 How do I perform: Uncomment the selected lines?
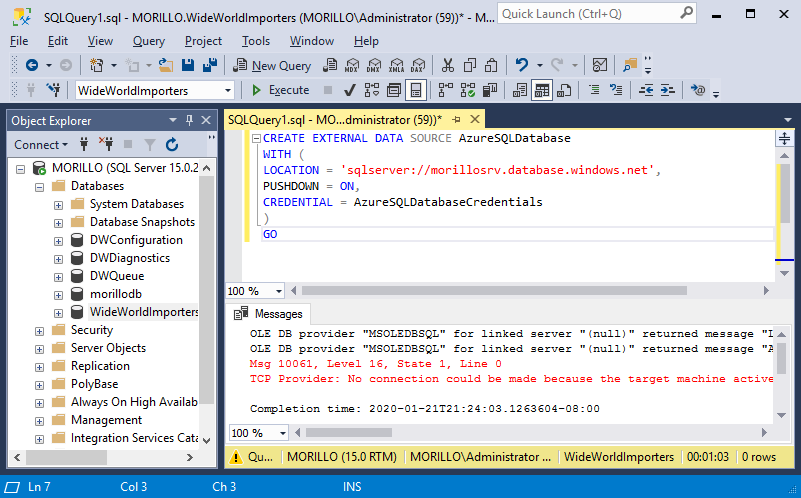tap(616, 90)
